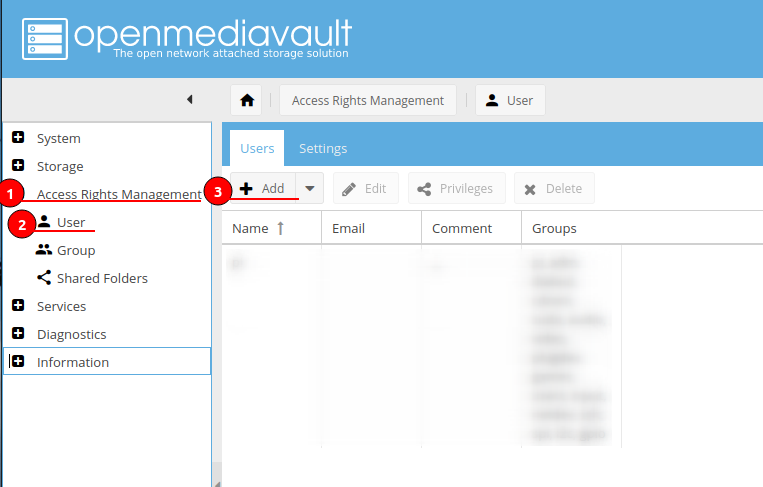Switch to the Users tab

(257, 148)
